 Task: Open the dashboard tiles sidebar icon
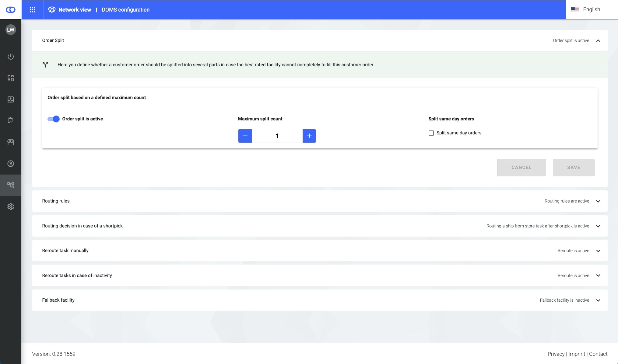coord(11,78)
